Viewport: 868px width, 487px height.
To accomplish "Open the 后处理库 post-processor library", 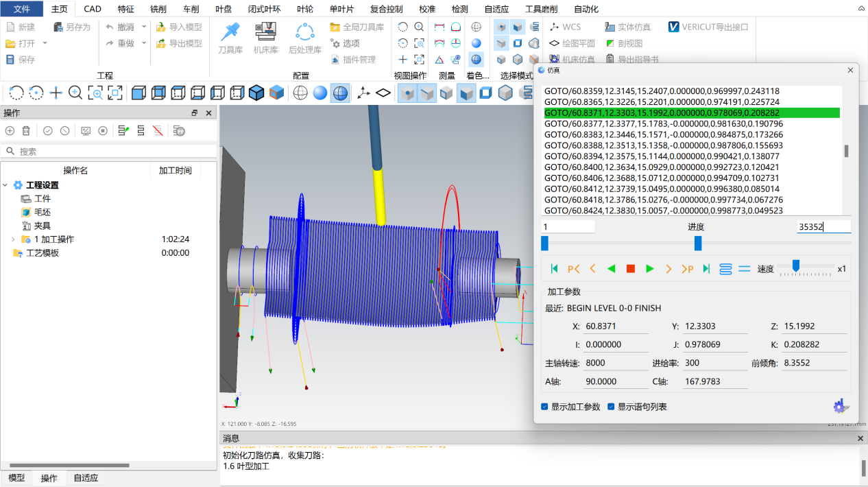I will point(304,37).
